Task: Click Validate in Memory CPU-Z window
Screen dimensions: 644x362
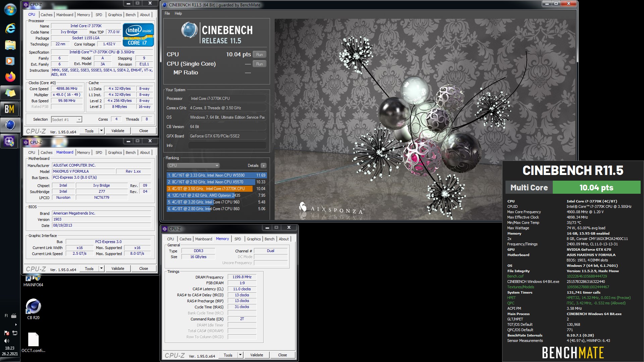Action: [257, 355]
